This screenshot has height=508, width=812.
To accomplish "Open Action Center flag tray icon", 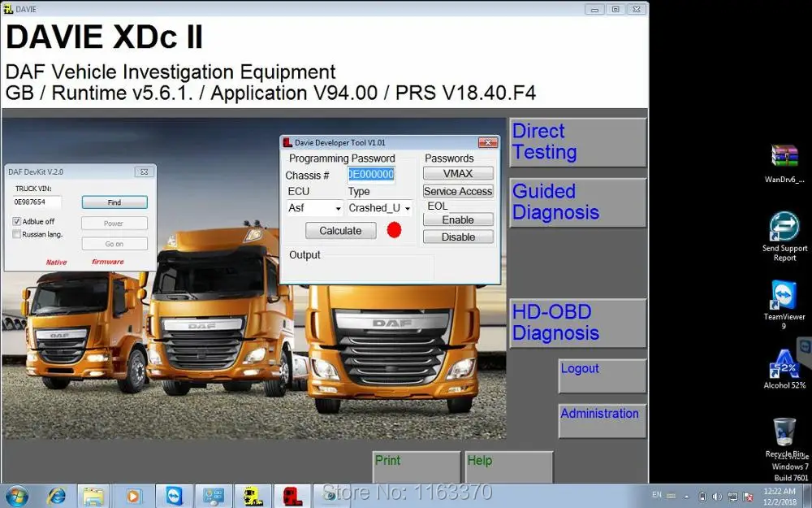I will (x=748, y=497).
